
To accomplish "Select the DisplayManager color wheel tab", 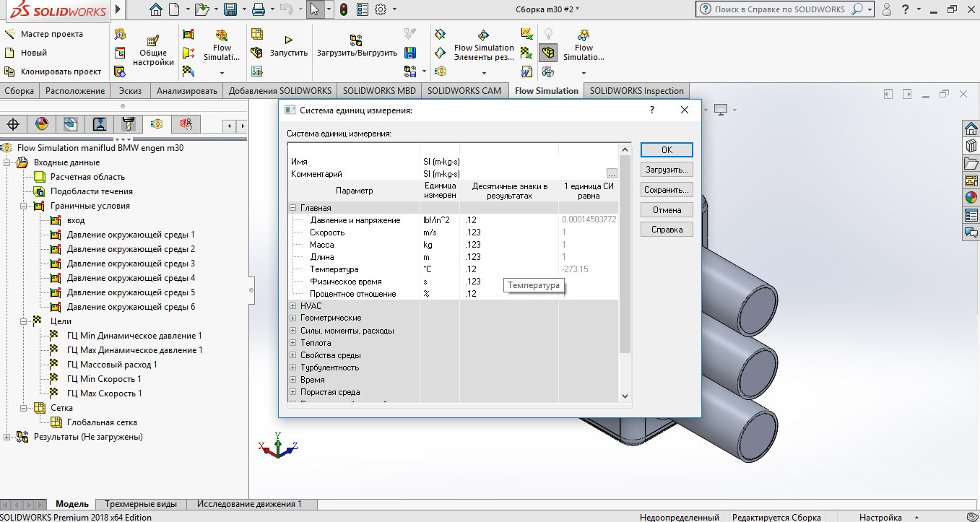I will 42,123.
